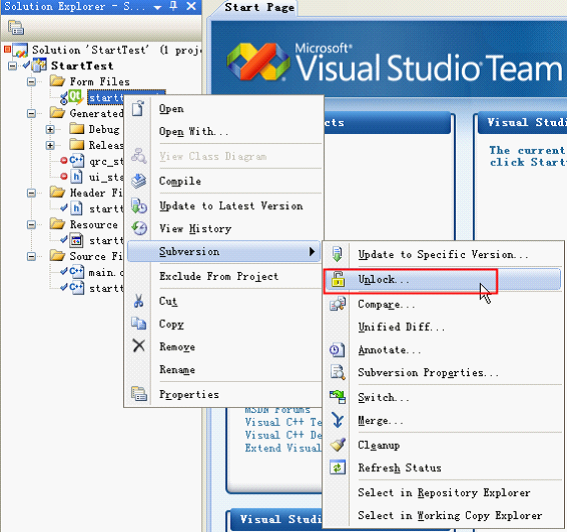Click the Update to Specific Version icon
567x532 pixels.
[337, 254]
